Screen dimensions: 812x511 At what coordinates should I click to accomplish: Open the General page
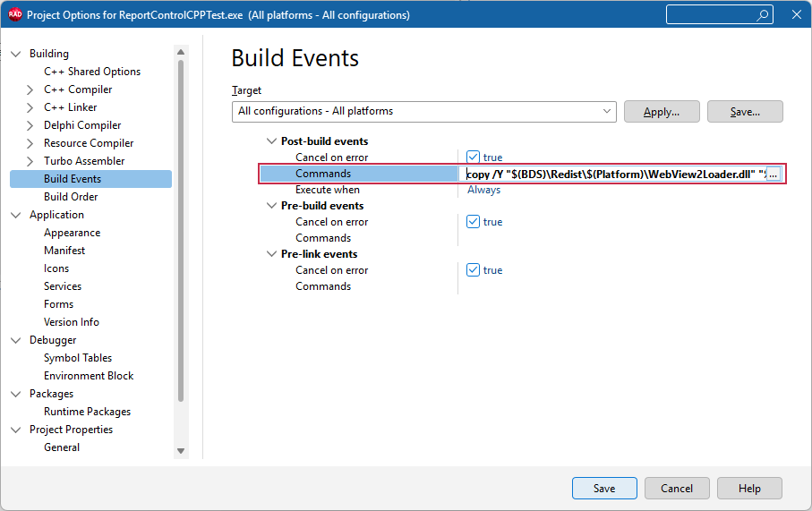62,447
